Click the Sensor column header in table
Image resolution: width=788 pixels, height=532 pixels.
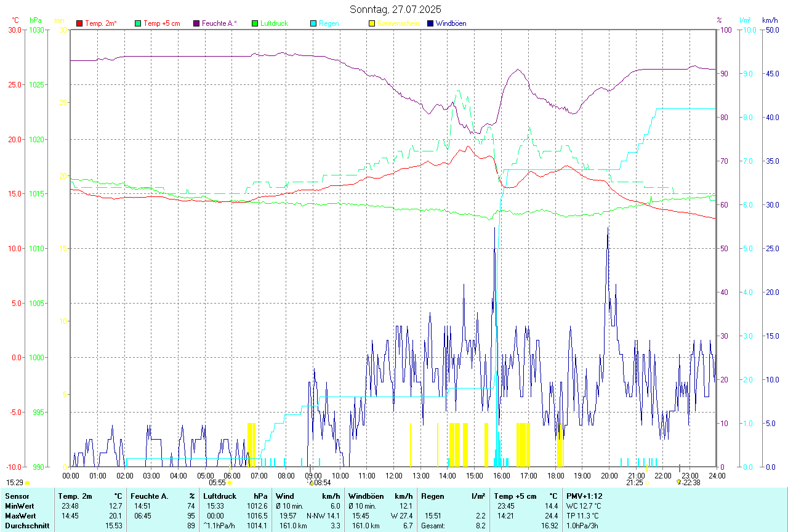pyautogui.click(x=15, y=496)
